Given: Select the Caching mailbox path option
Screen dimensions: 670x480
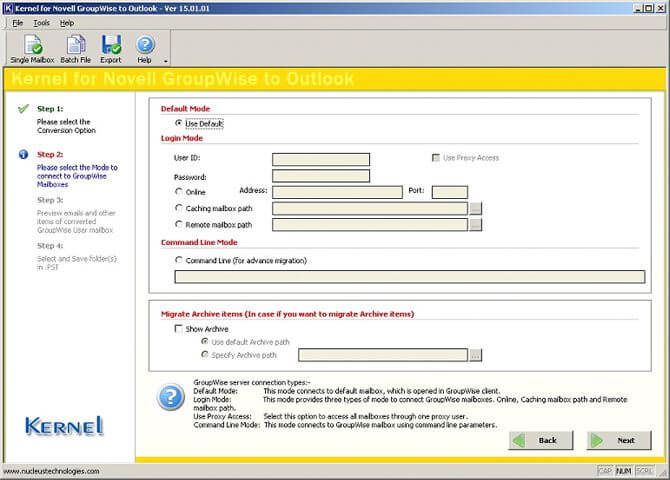Looking at the screenshot, I should (x=179, y=208).
